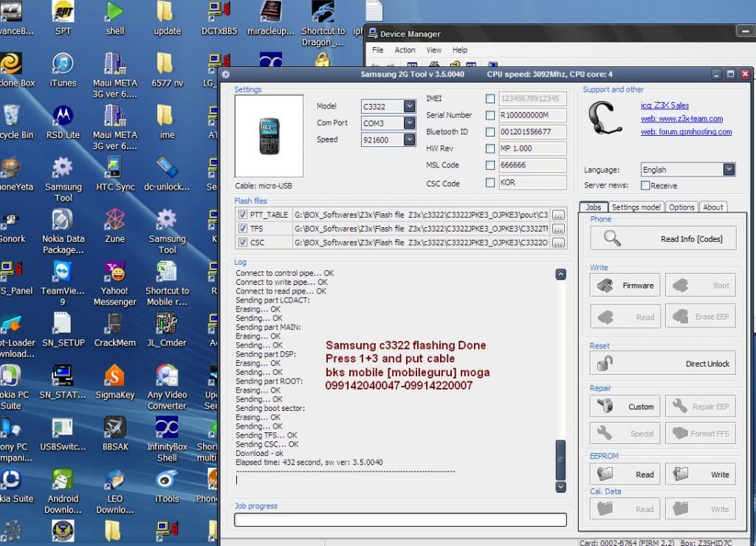Screen dimensions: 756x546
Task: Browse for PTT_TABLE file with ... button
Action: 558,215
